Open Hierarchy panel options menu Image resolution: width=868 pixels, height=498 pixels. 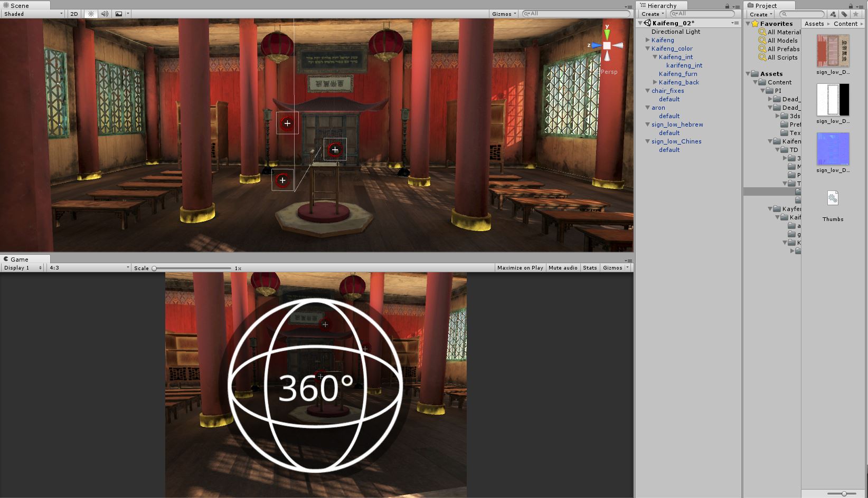pos(736,6)
